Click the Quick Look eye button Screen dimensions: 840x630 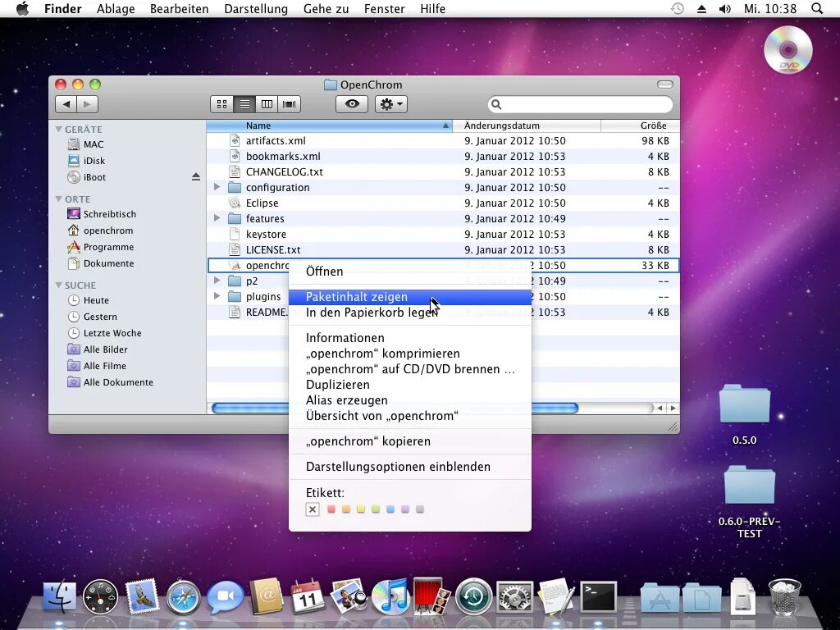click(352, 104)
